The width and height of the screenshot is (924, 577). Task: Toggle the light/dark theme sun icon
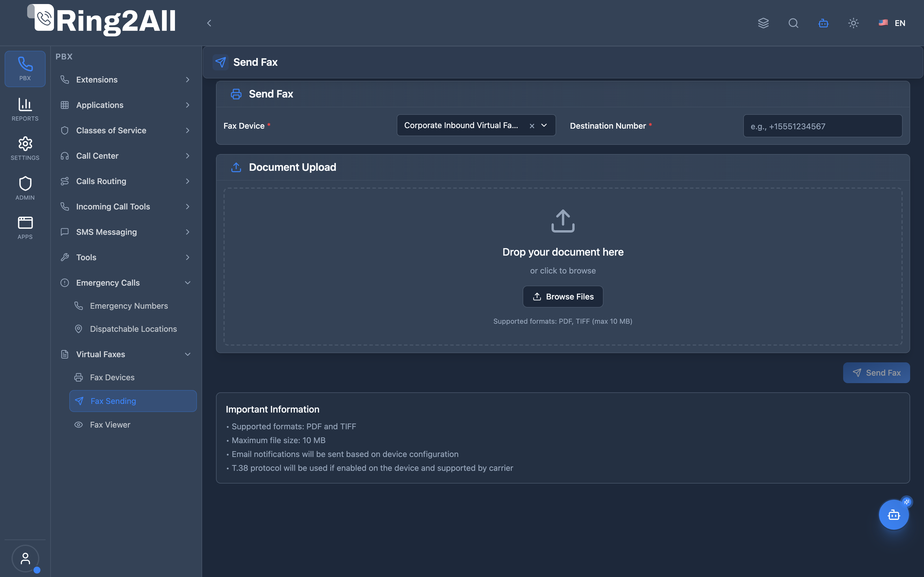coord(853,23)
